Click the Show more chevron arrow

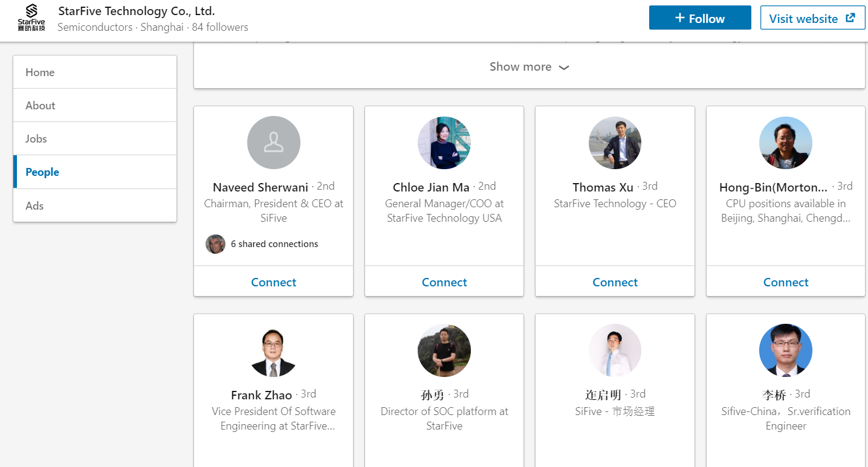click(564, 68)
